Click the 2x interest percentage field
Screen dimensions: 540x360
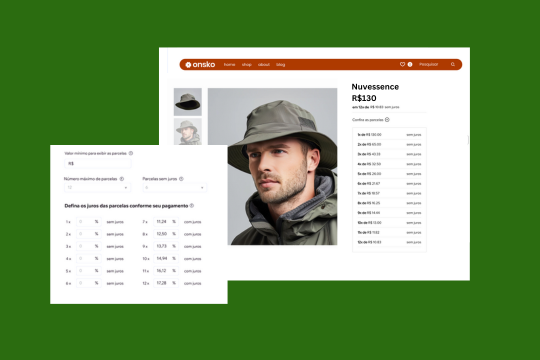[89, 234]
